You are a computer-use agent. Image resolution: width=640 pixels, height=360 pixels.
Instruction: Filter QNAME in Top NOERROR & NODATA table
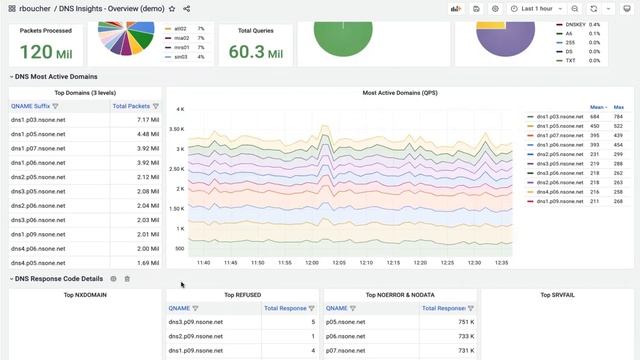pos(353,308)
